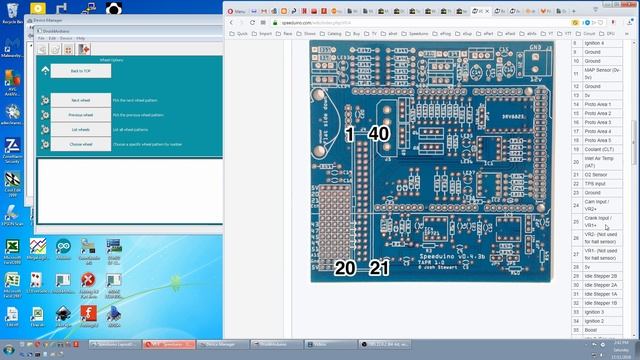Click the gear icon beside Next wheel
This screenshot has width=640, height=360.
tap(45, 100)
